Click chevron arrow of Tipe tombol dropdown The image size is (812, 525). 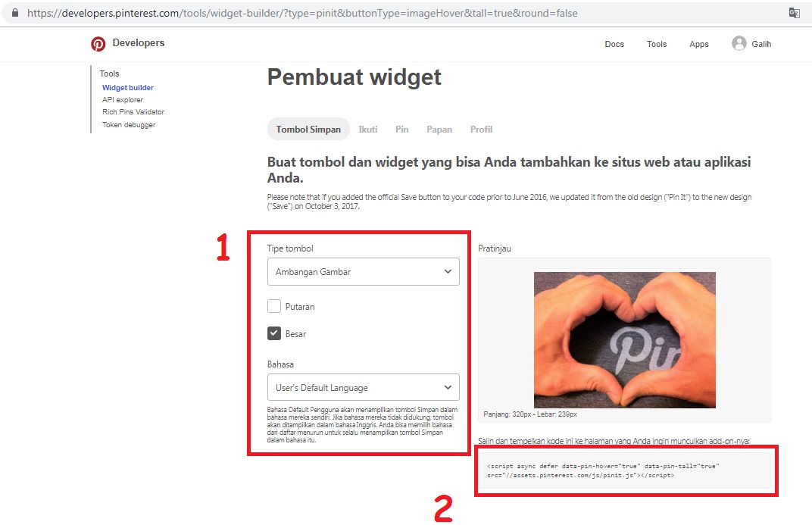[x=448, y=271]
